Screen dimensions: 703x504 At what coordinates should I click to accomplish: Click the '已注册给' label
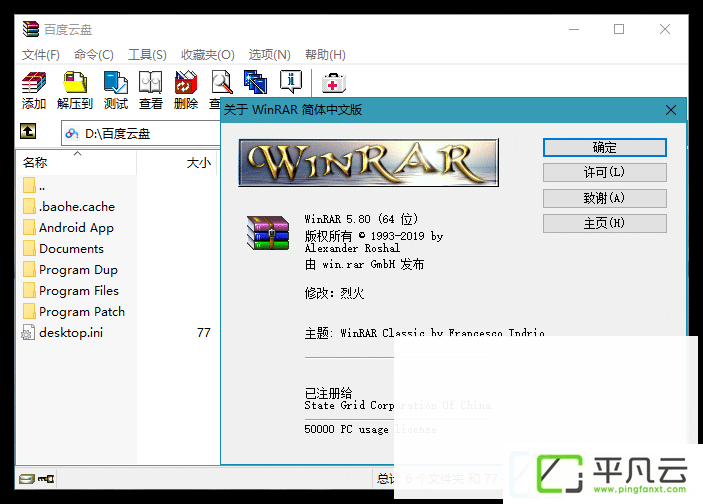coord(328,393)
